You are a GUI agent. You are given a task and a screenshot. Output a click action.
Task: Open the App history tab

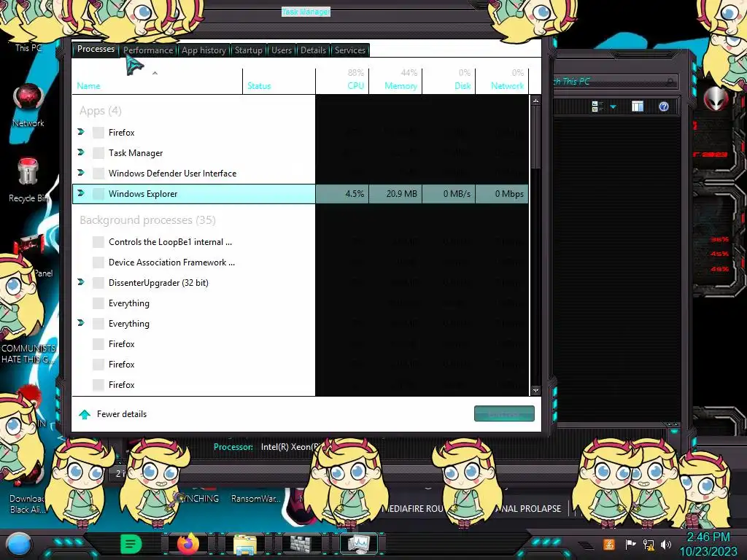204,50
